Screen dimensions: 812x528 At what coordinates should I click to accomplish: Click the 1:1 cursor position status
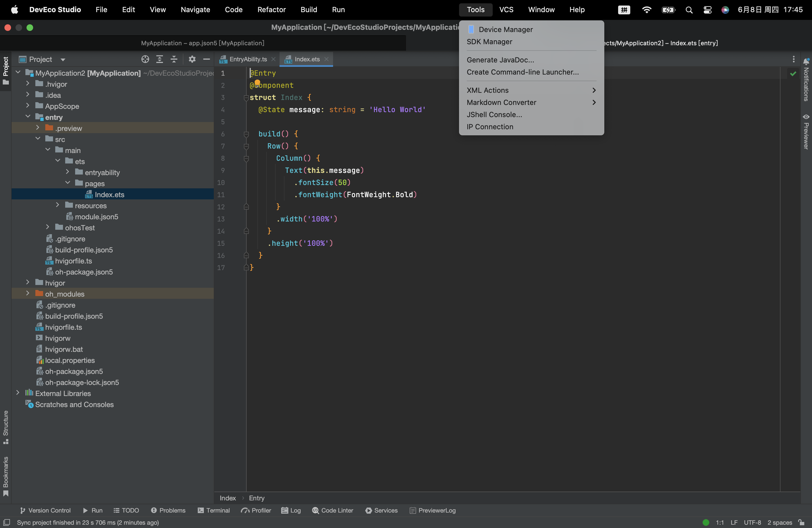coord(720,522)
